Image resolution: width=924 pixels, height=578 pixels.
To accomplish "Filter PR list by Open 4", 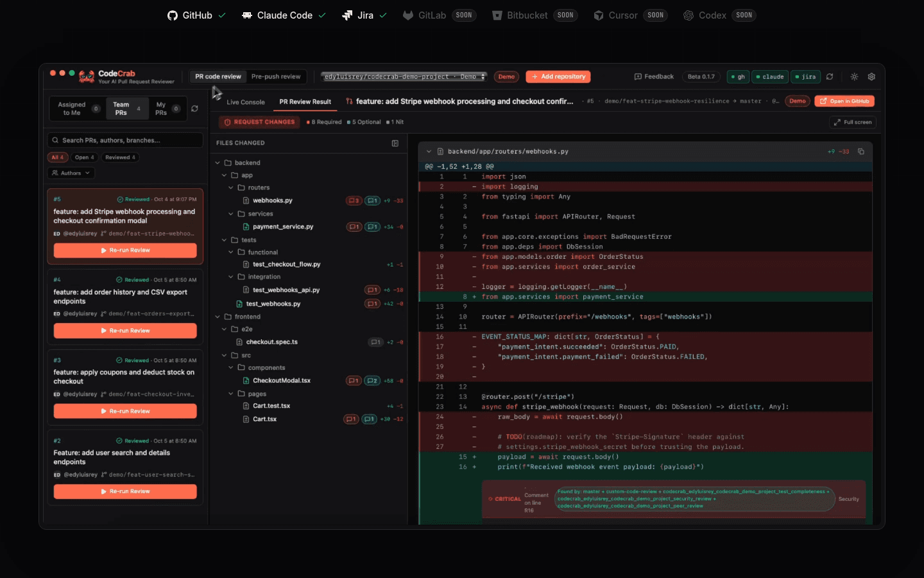I will coord(84,157).
